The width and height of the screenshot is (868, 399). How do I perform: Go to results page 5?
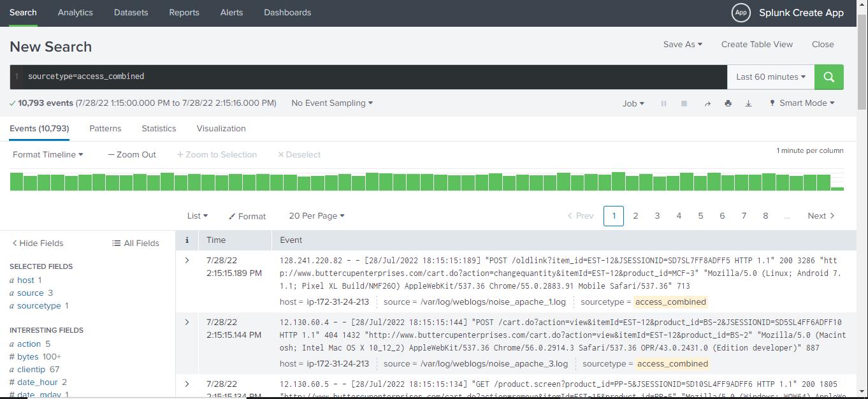700,216
